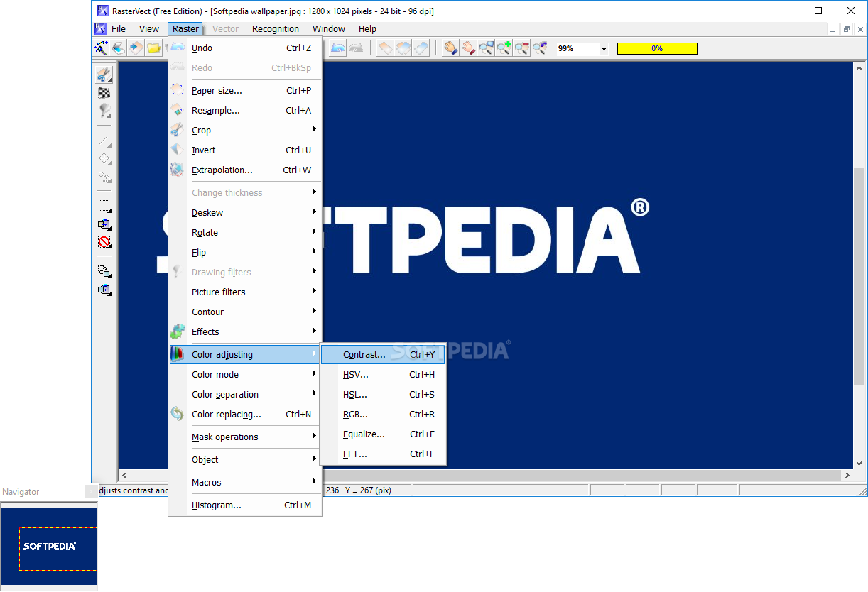Choose Color replacing... menu entry
Screen dimensions: 868x592
[245, 415]
